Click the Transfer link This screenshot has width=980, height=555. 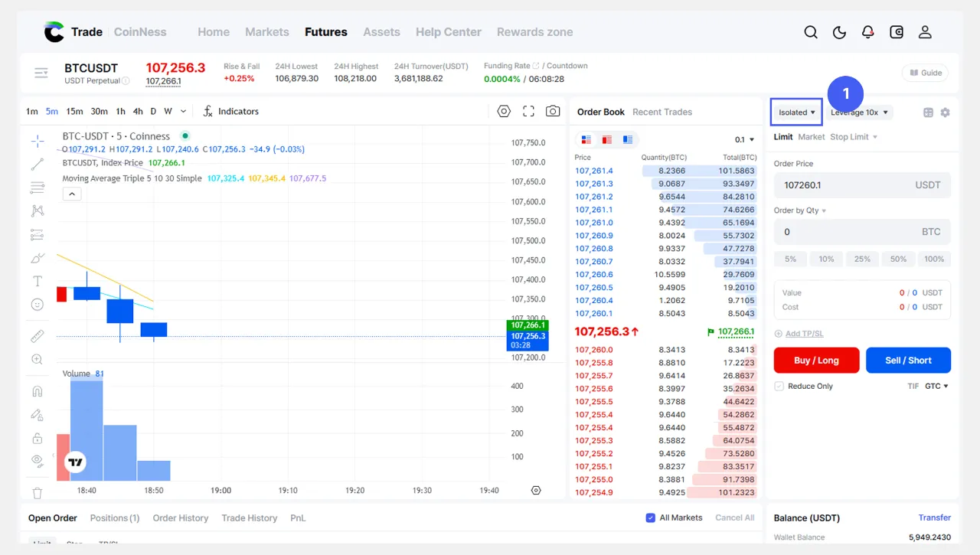pos(934,517)
